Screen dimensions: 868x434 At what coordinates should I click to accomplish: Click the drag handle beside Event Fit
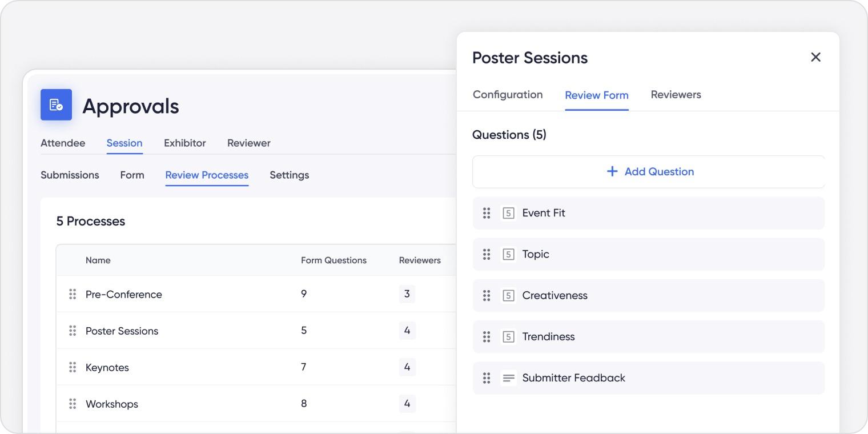pyautogui.click(x=487, y=213)
